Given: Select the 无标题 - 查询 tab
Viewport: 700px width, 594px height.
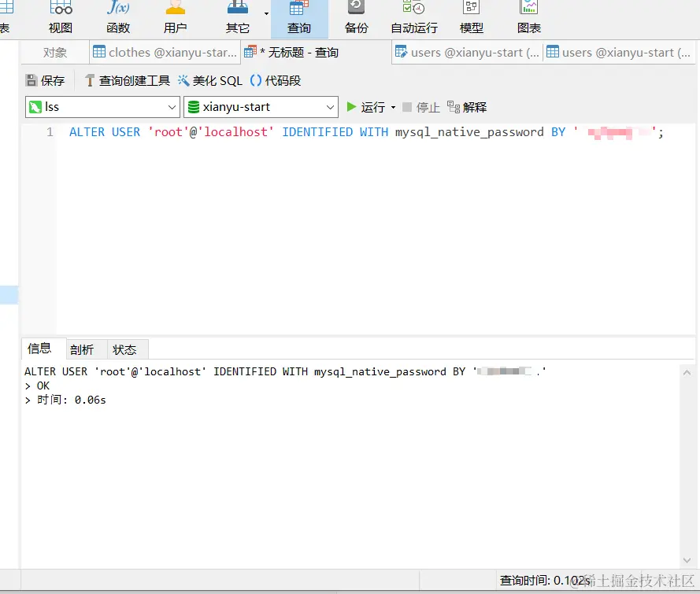Looking at the screenshot, I should (316, 53).
